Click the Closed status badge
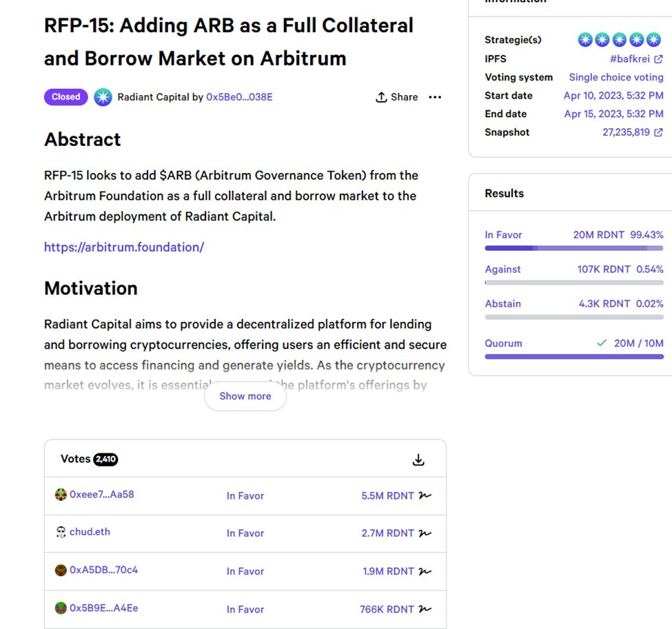The height and width of the screenshot is (629, 672). [66, 97]
